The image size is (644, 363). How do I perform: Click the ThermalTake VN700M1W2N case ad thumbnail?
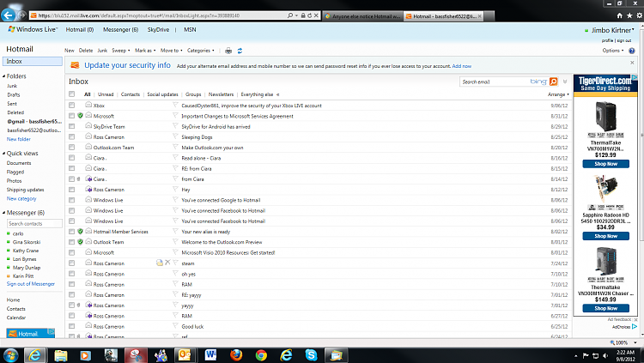tap(605, 117)
